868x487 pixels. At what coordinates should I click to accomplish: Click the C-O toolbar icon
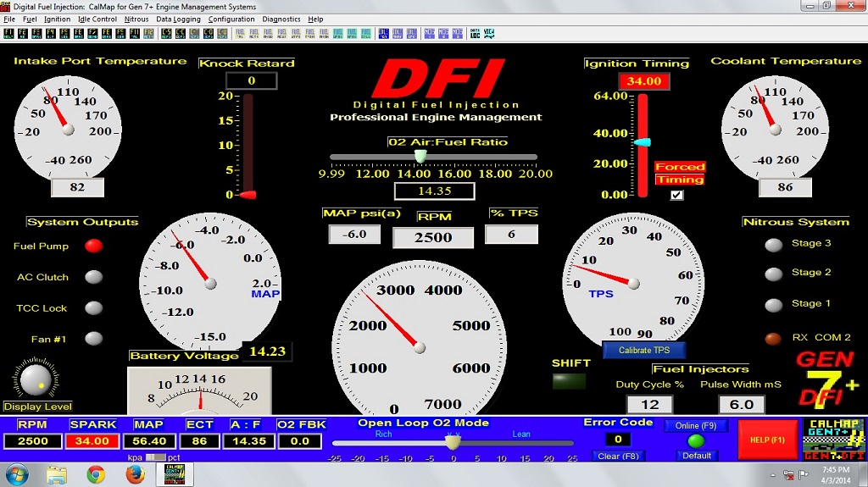[x=209, y=34]
